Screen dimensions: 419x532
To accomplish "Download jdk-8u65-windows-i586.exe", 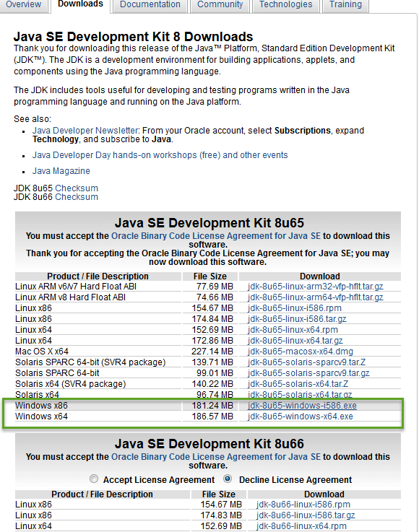I will [302, 406].
